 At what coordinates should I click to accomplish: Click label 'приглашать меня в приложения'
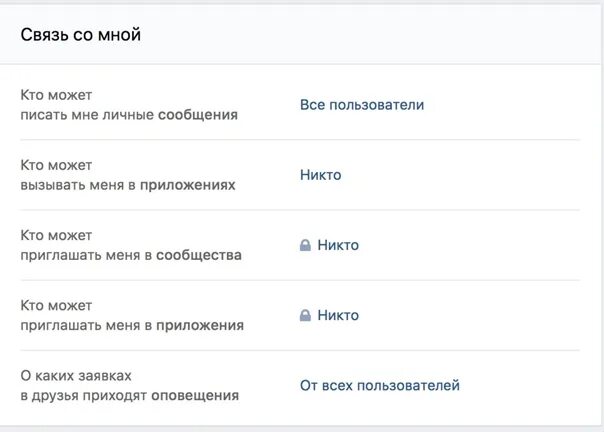(x=132, y=325)
